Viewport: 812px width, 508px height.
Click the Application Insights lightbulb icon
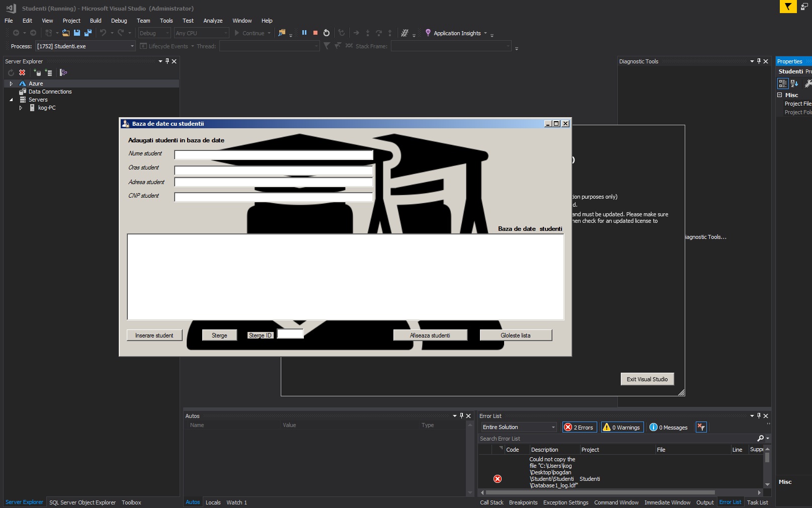pyautogui.click(x=428, y=33)
